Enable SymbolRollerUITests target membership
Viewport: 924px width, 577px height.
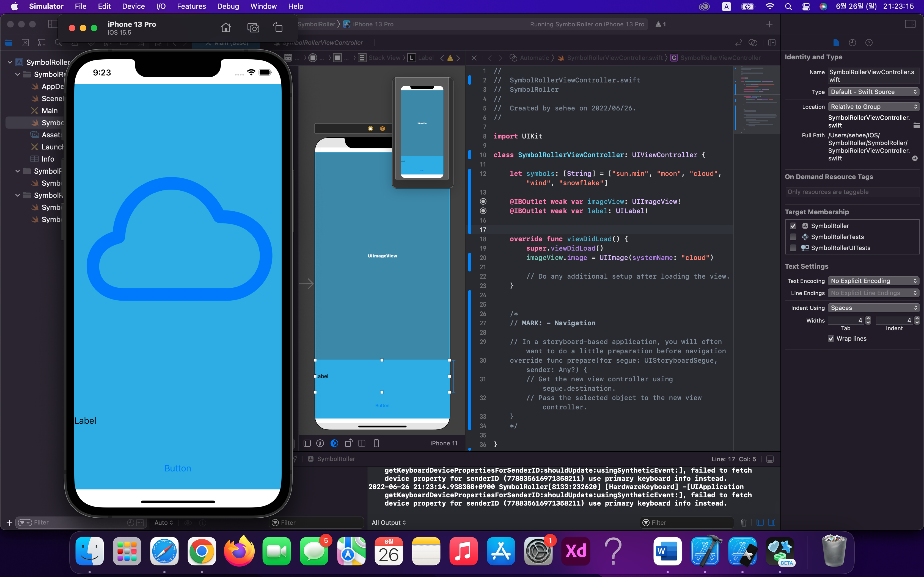(793, 248)
